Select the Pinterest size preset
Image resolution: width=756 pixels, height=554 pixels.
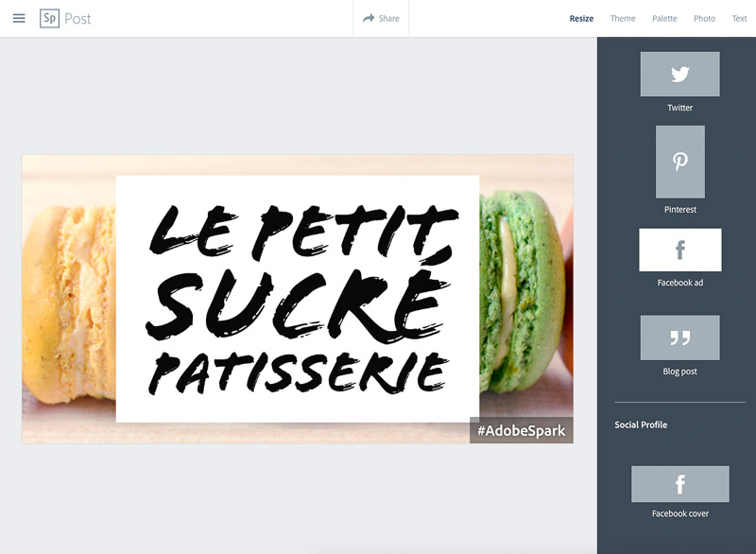[x=679, y=162]
